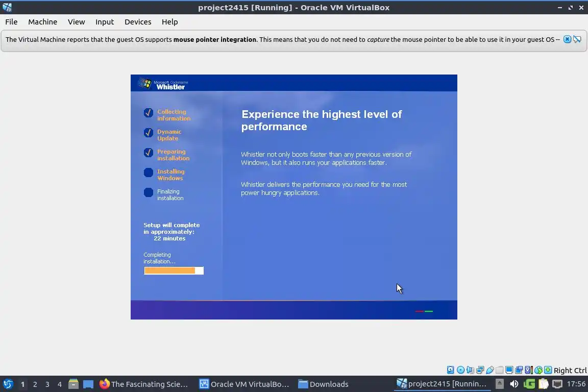Image resolution: width=588 pixels, height=392 pixels.
Task: Click the display indicator icon in status bar
Action: tap(509, 370)
